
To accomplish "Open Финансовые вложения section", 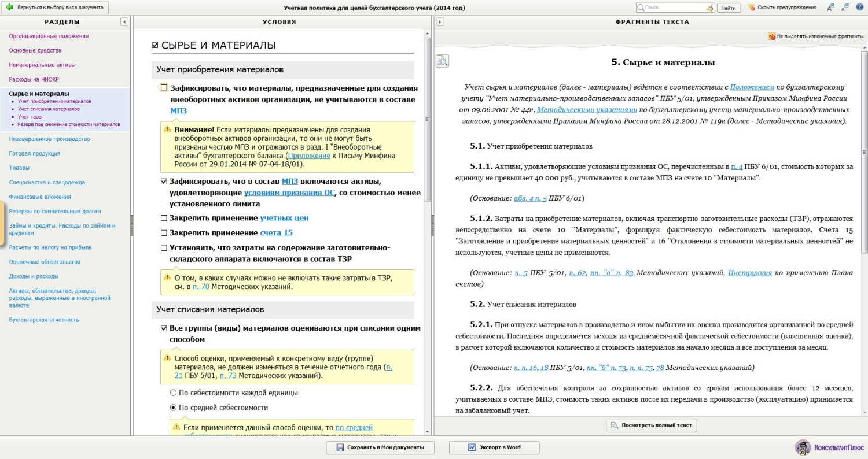I will [40, 197].
